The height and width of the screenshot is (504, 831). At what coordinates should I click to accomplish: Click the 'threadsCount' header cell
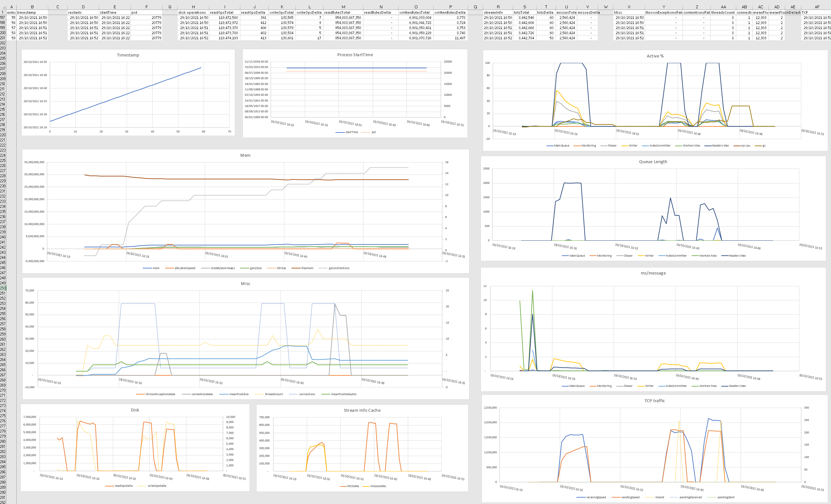point(723,12)
